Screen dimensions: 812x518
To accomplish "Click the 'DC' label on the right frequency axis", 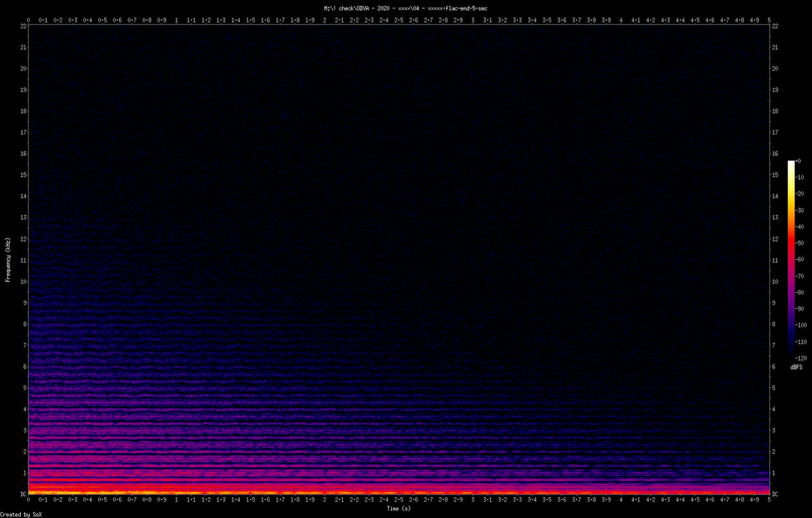I will (775, 494).
